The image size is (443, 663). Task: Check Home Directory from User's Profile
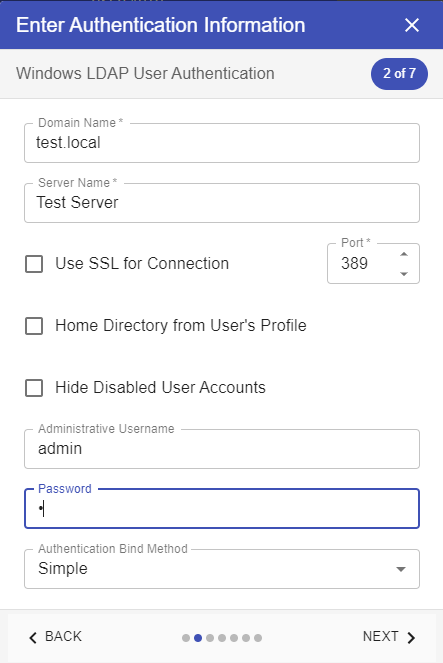click(34, 326)
